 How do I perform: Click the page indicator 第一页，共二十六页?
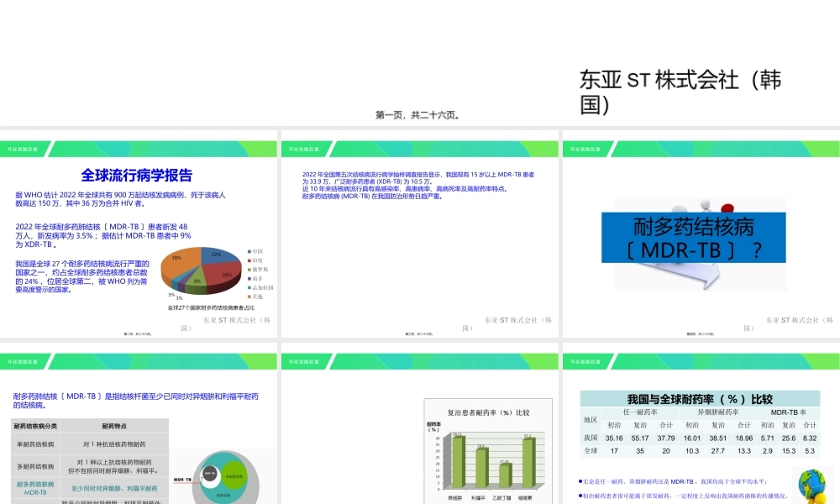click(417, 114)
